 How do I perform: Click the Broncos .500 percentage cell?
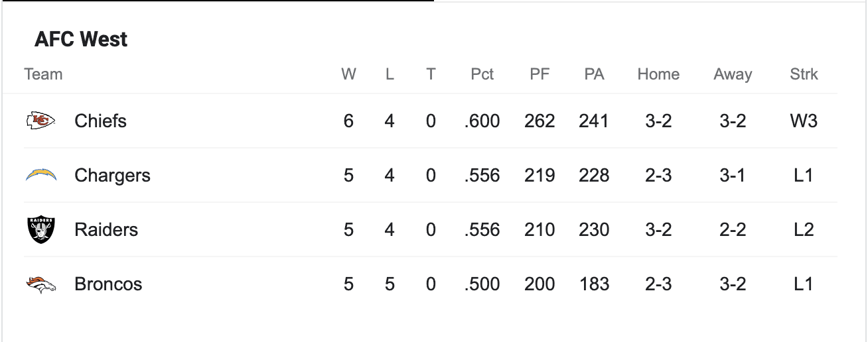(x=482, y=284)
